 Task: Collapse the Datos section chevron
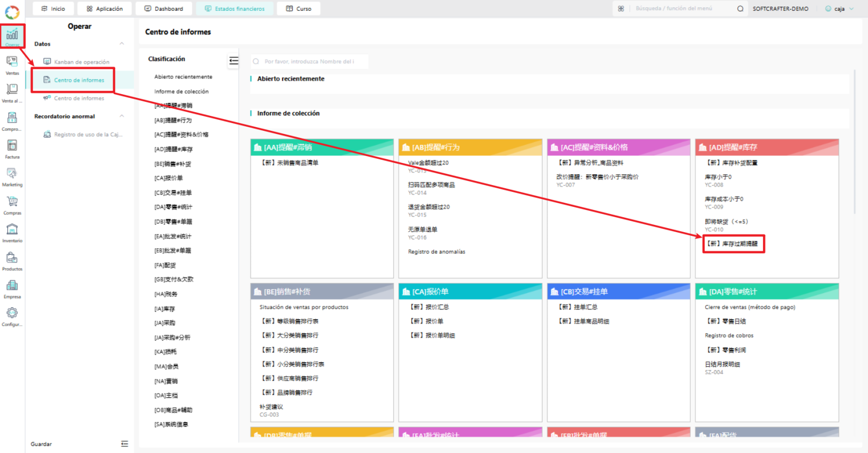click(122, 44)
